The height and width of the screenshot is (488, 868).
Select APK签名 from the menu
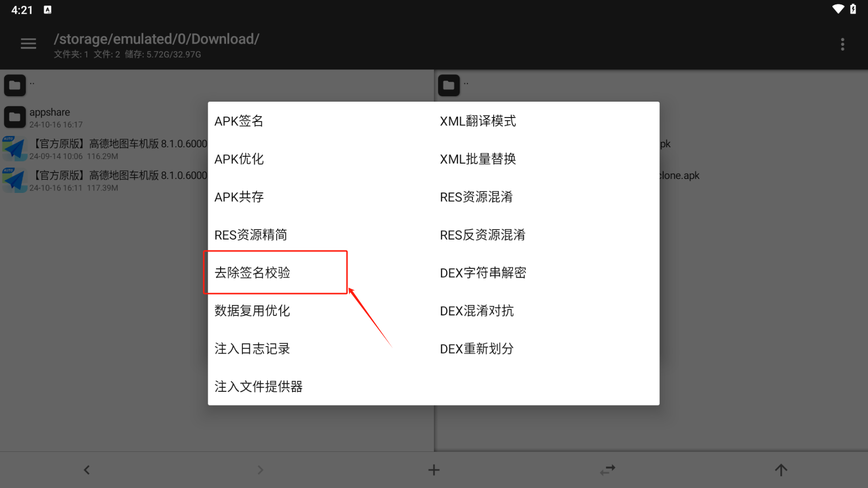[239, 121]
